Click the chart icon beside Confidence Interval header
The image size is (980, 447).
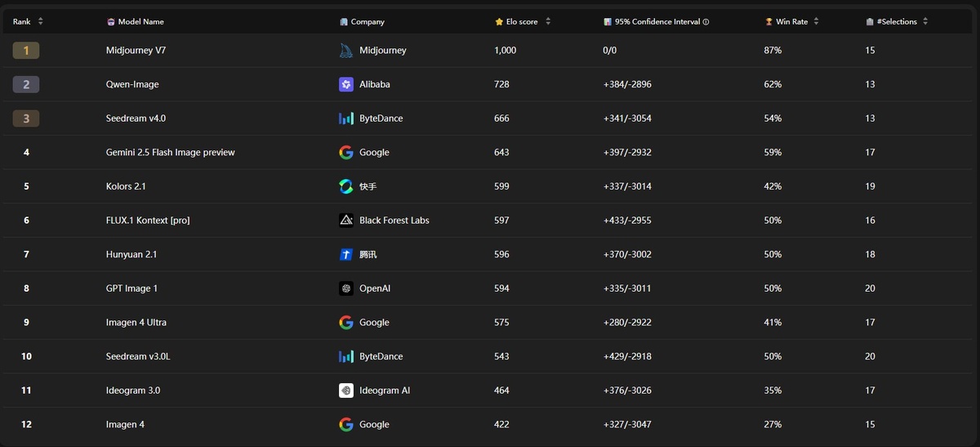[x=608, y=22]
